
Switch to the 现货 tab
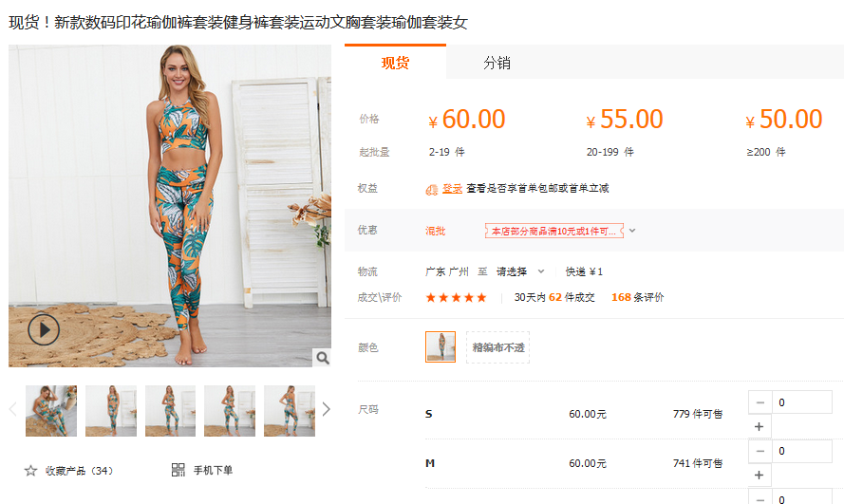[395, 63]
